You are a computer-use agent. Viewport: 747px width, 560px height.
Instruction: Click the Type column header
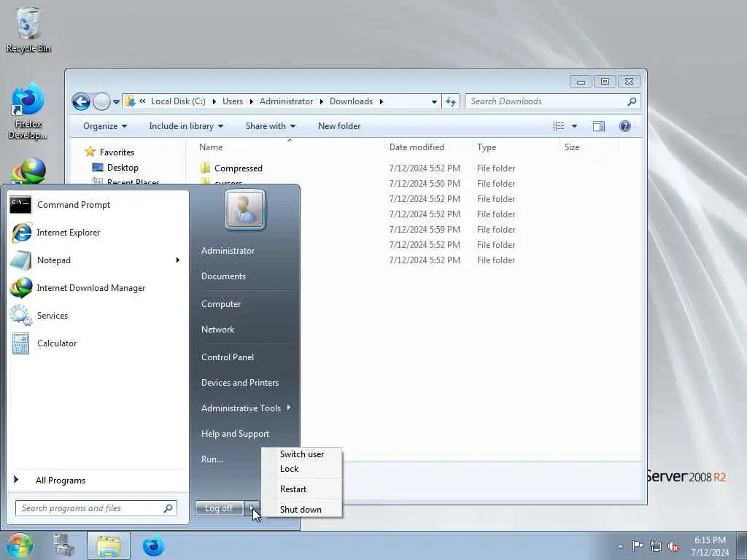487,147
